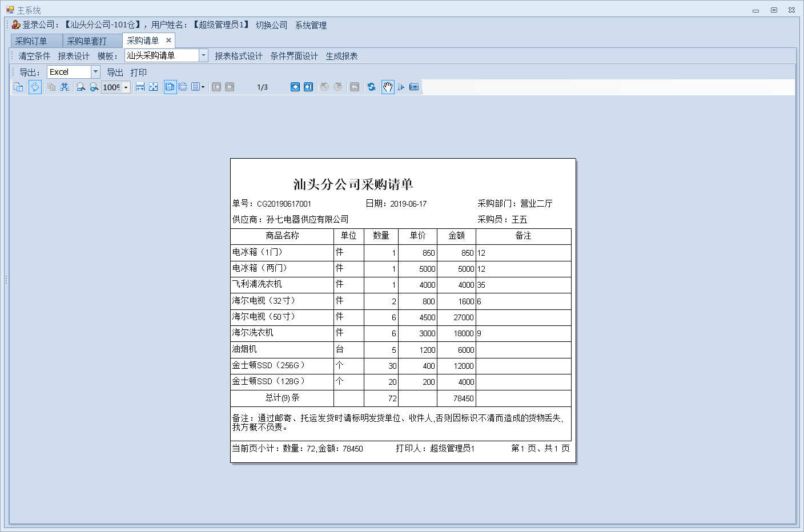Click the user login icon
Image resolution: width=804 pixels, height=532 pixels.
(16, 25)
